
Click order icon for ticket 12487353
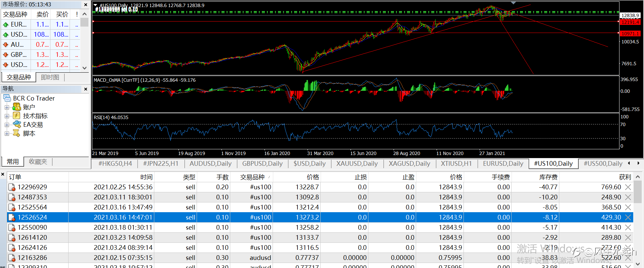tap(12, 197)
